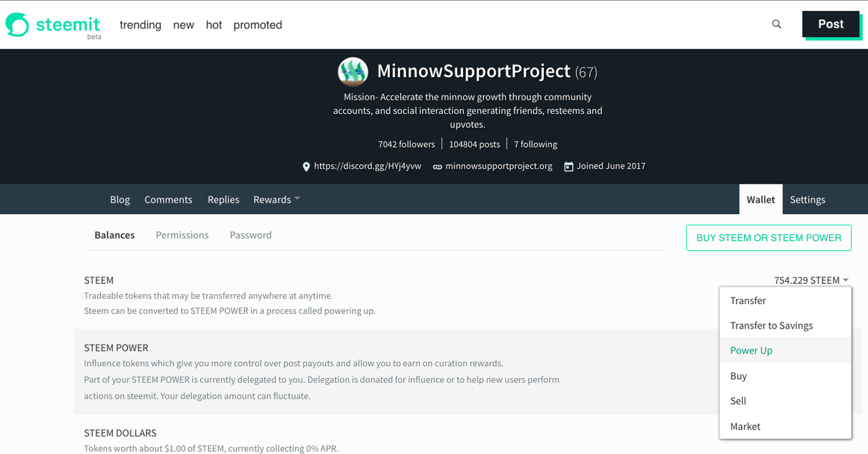Open the Settings tab
868x454 pixels.
tap(808, 199)
